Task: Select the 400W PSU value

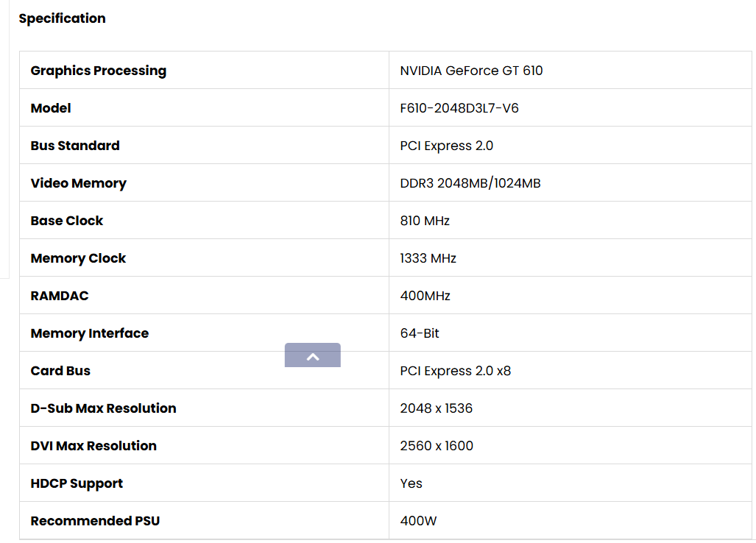Action: point(418,521)
